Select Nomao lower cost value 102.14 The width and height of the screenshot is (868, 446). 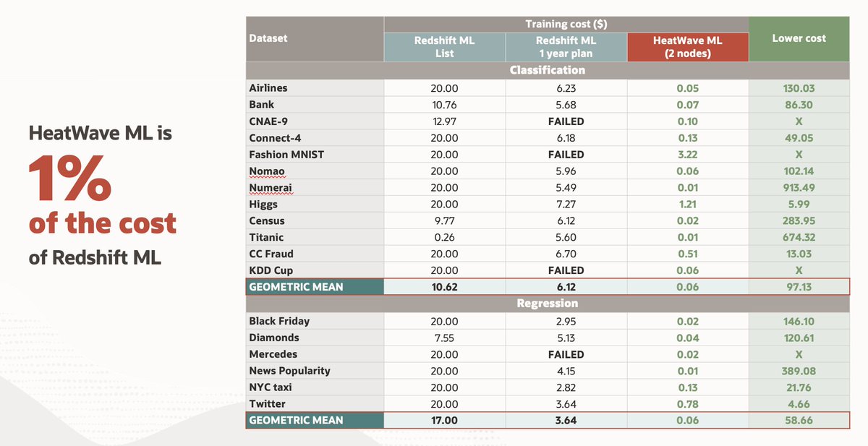coord(799,171)
